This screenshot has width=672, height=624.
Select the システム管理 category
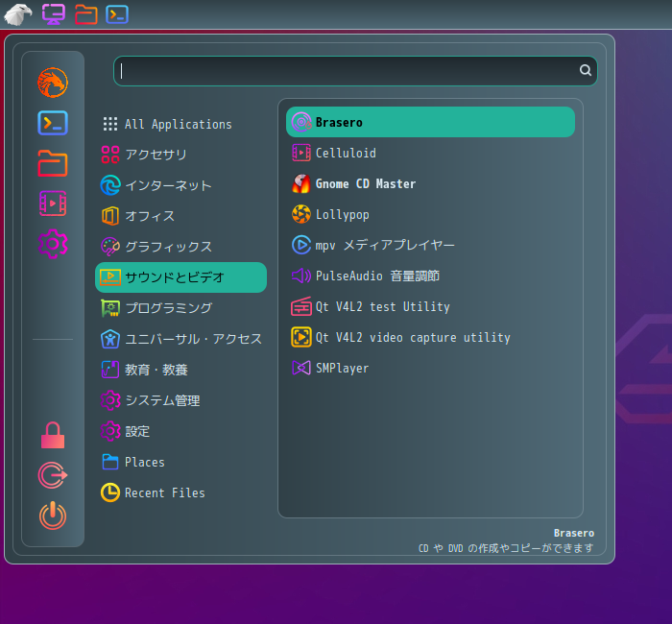(x=180, y=400)
